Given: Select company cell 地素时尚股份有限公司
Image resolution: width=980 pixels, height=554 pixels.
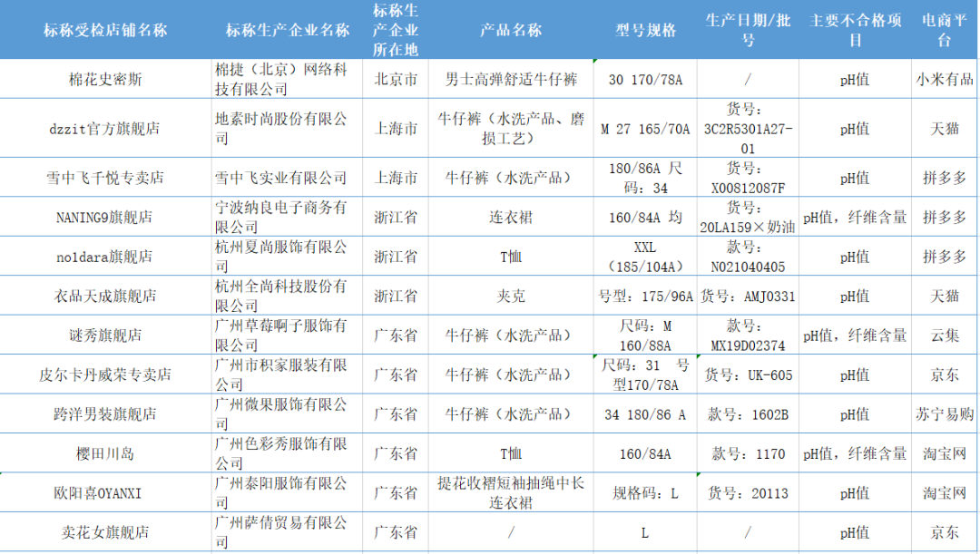Looking at the screenshot, I should click(x=288, y=129).
